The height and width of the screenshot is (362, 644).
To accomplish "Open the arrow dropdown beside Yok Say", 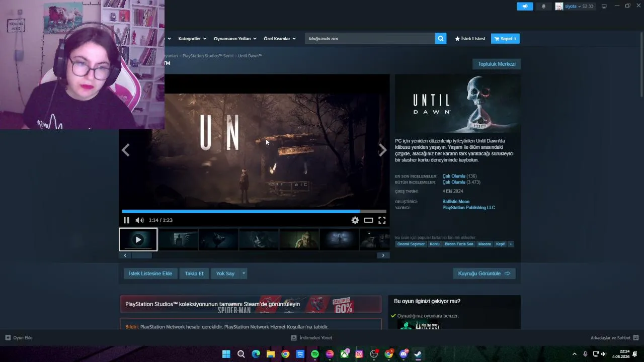I will (x=244, y=274).
